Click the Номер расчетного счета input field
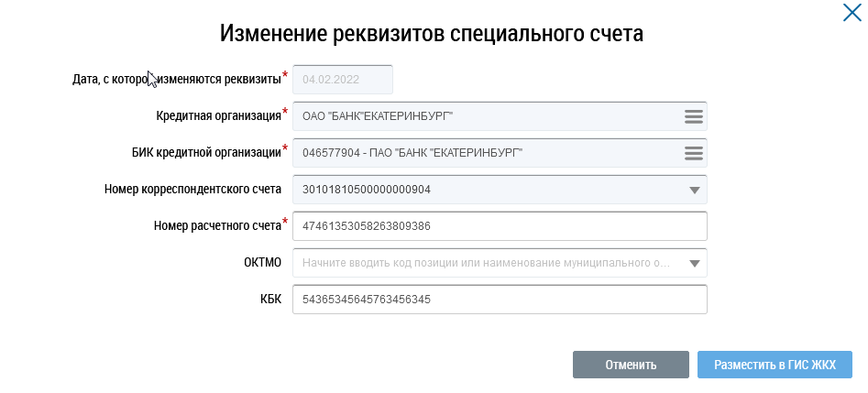 click(500, 226)
